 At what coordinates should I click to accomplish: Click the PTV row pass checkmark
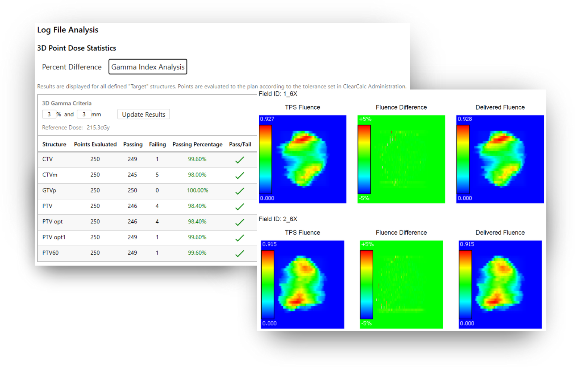coord(240,207)
